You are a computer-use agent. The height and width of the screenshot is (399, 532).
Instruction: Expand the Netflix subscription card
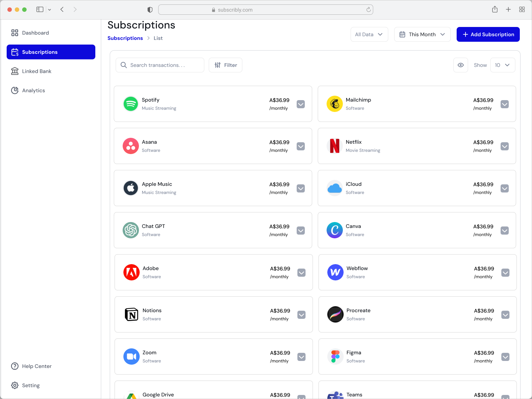tap(505, 146)
